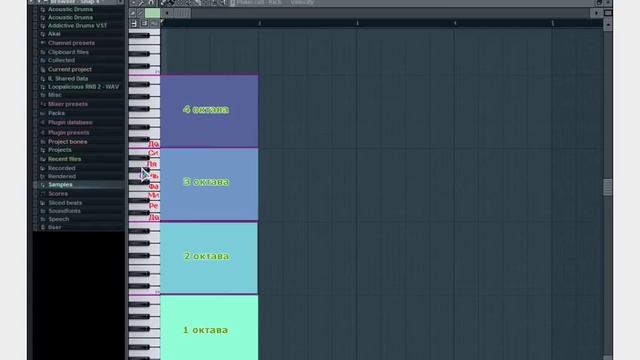The image size is (640, 360).
Task: Open the Soundfonts folder
Action: pos(64,211)
